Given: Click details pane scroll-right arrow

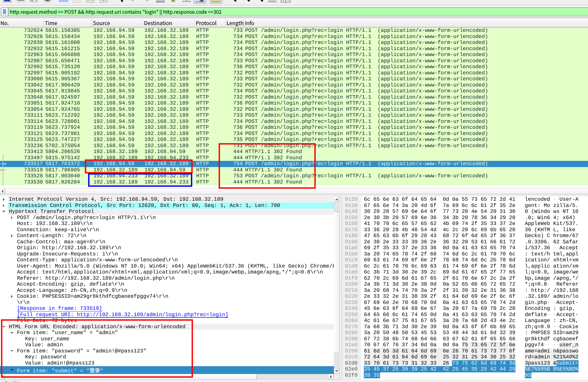Looking at the screenshot, I should click(x=331, y=377).
